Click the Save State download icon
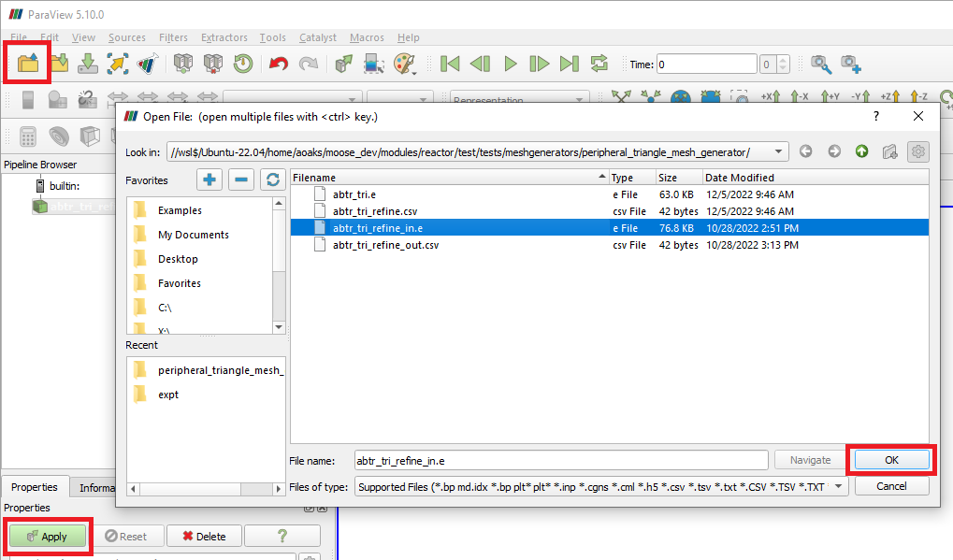This screenshot has width=953, height=560. pos(88,64)
